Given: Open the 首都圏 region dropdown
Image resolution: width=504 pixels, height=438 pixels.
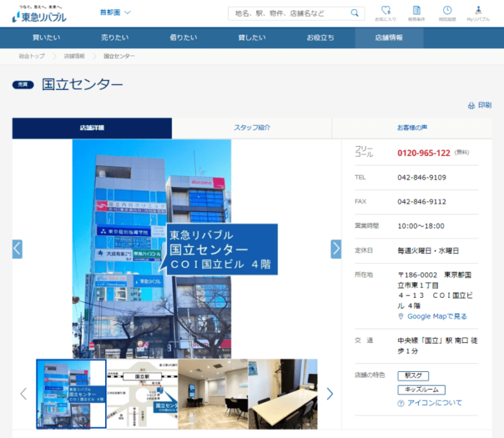Looking at the screenshot, I should pyautogui.click(x=115, y=12).
